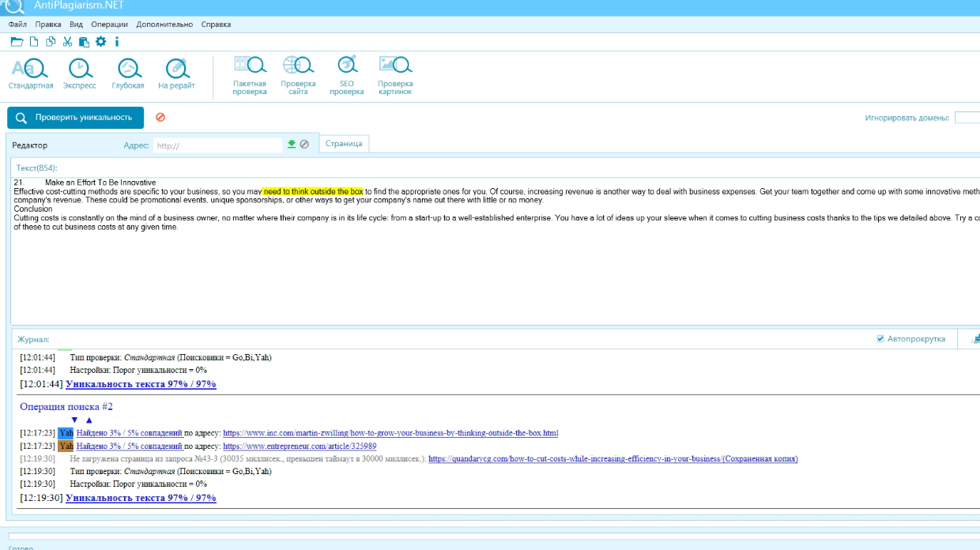
Task: Click the 'Make an Effort To Be Innovative' heading
Action: (x=100, y=183)
